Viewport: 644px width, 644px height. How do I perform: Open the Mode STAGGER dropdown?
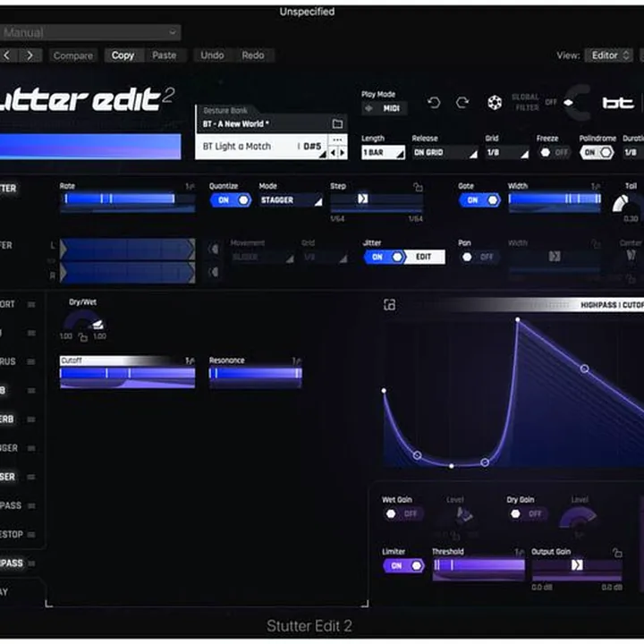click(292, 200)
